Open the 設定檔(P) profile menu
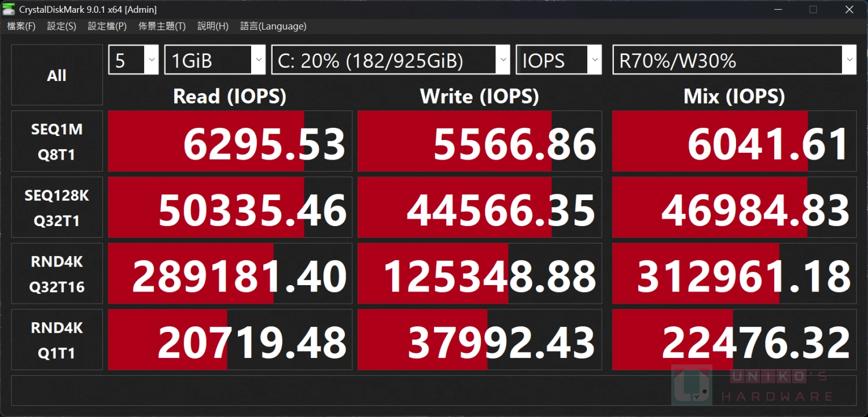The image size is (868, 417). click(x=107, y=26)
